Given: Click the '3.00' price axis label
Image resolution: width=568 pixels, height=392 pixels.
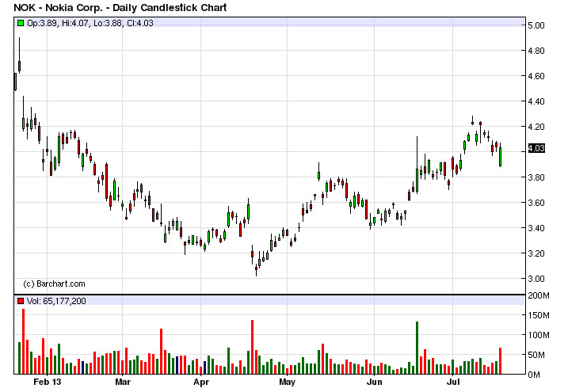Looking at the screenshot, I should coord(536,279).
